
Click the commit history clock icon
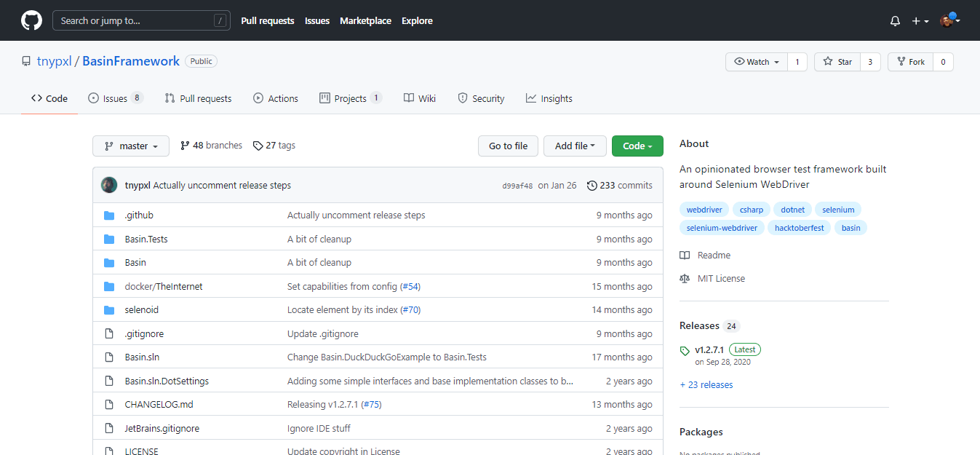[591, 186]
